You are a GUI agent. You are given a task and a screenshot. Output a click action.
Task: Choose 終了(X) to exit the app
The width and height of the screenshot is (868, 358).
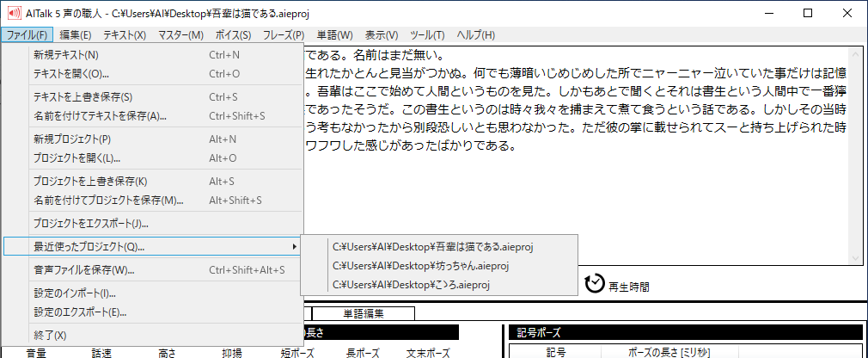click(x=153, y=336)
